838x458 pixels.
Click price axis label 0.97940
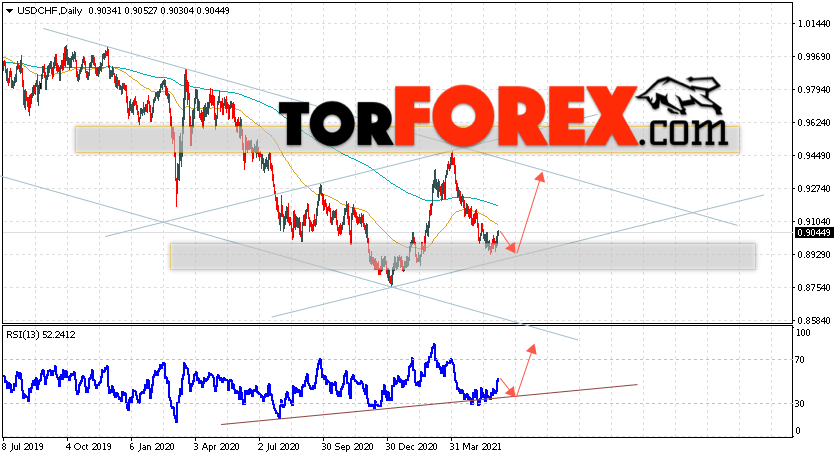point(814,90)
